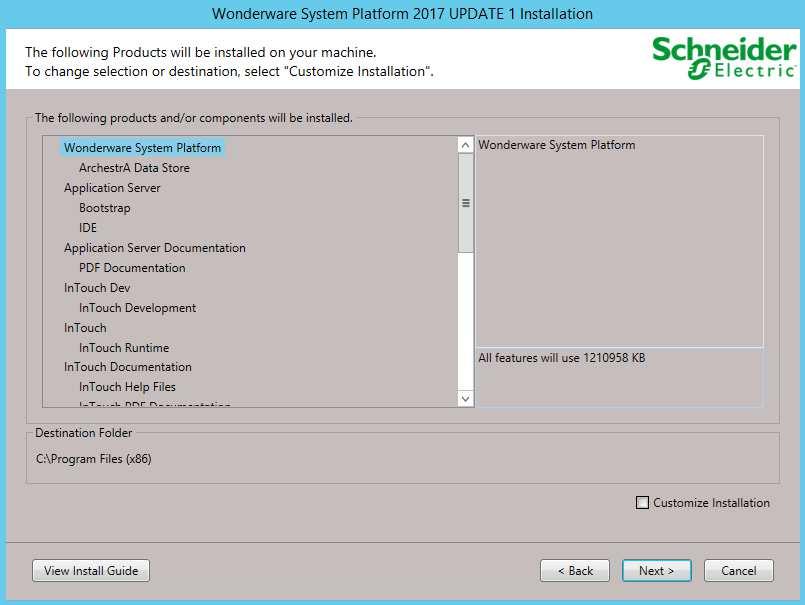The image size is (805, 605).
Task: Select the InTouch Development component
Action: tap(137, 308)
